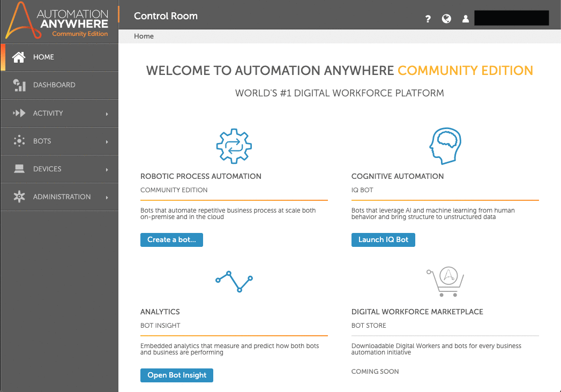Open help via the question mark icon
Screen dimensions: 561x392
[x=428, y=19]
